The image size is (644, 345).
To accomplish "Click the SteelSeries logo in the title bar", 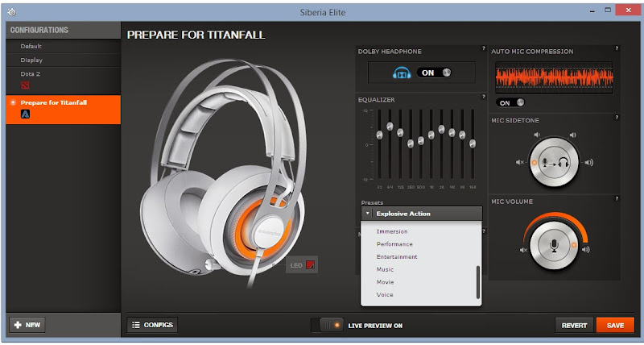I will click(x=12, y=12).
